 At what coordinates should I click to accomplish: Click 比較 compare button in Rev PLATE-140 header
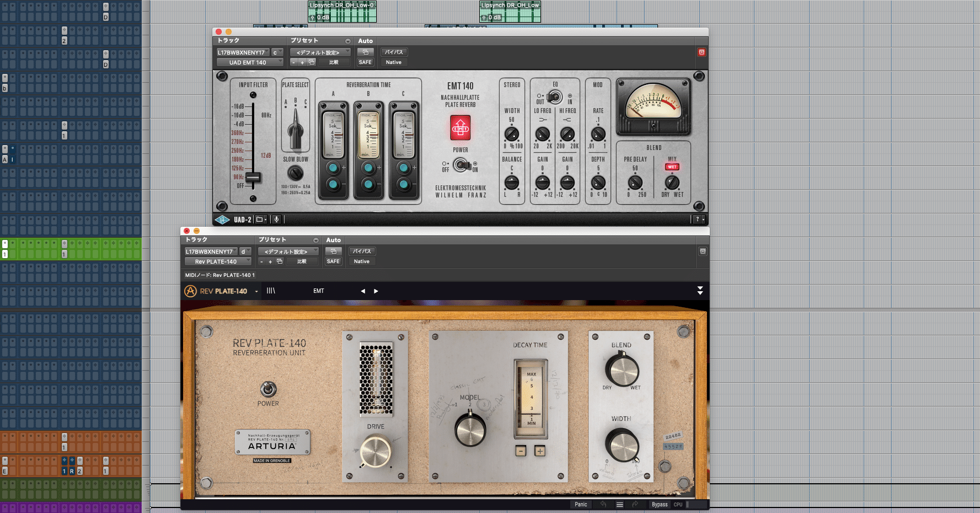pos(302,261)
